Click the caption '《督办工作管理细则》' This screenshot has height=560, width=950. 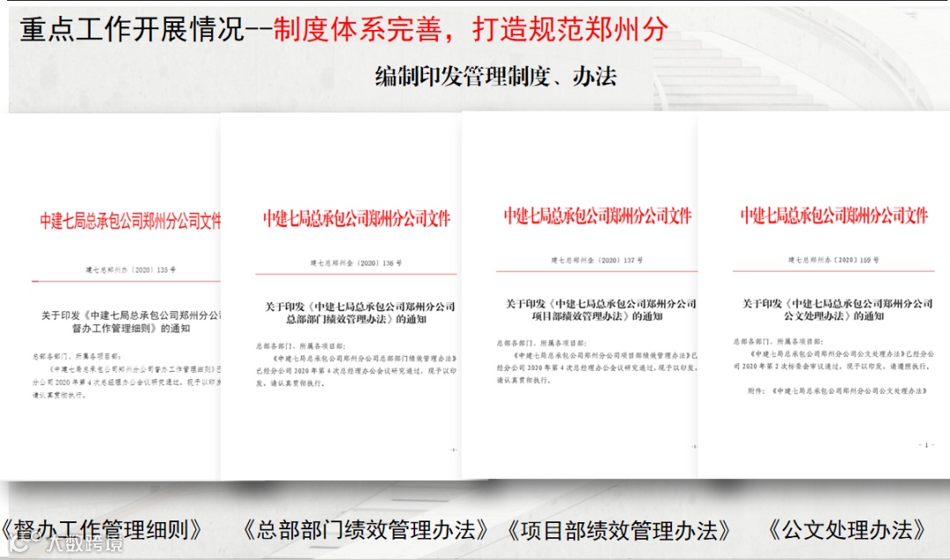(x=101, y=530)
